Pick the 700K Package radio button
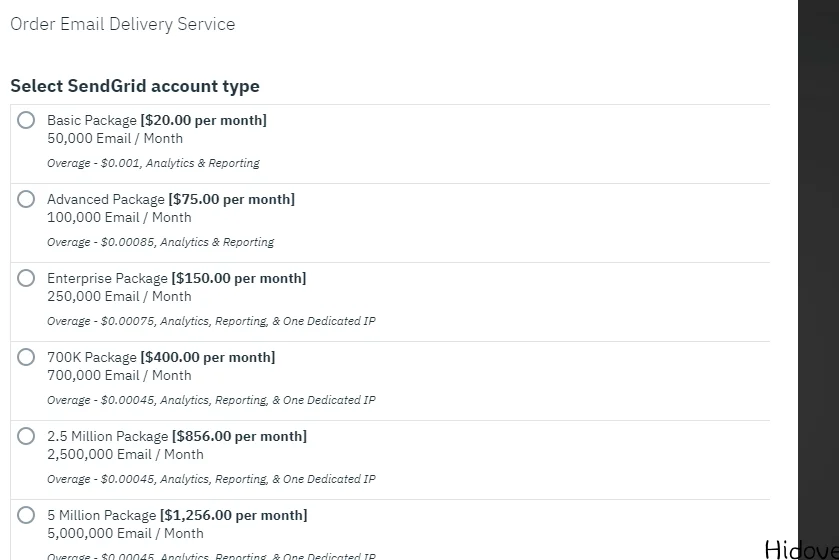This screenshot has width=839, height=560. click(26, 357)
